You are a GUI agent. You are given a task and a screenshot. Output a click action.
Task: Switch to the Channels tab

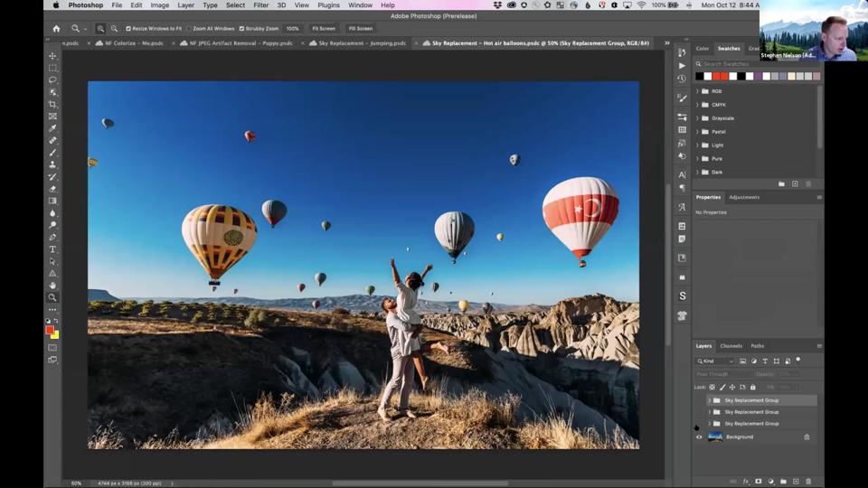731,346
